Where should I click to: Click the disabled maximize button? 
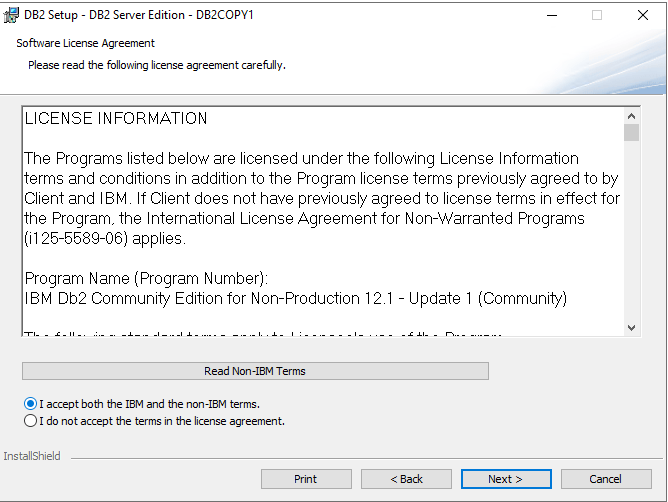coord(597,15)
